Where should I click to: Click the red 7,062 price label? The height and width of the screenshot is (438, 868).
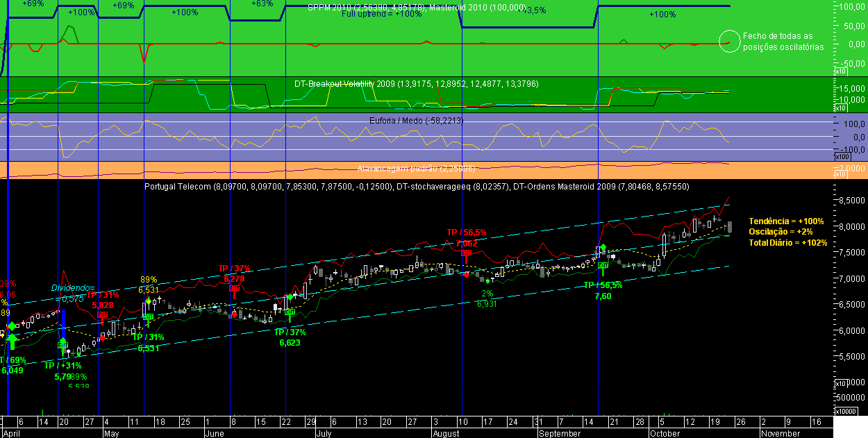pos(467,244)
